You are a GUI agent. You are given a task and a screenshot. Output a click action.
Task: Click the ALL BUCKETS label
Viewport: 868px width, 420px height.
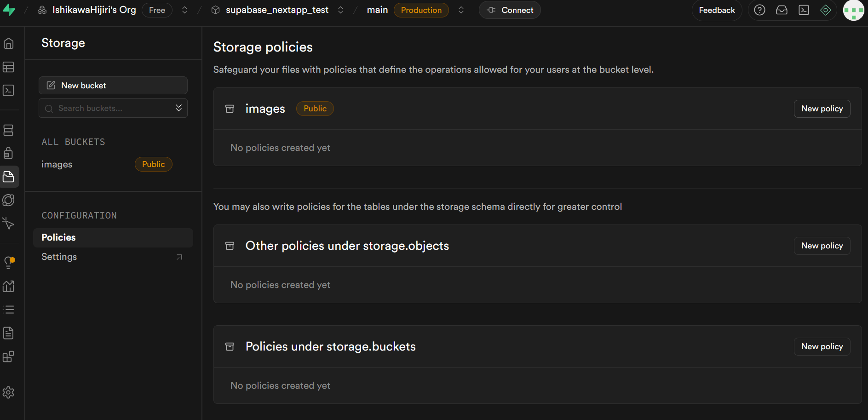[73, 142]
